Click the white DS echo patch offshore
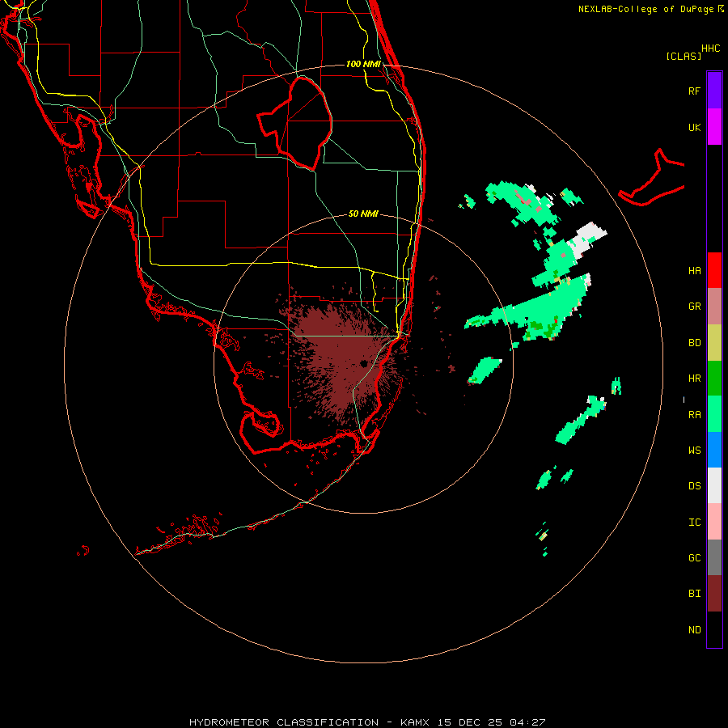Viewport: 728px width, 728px height. click(588, 239)
